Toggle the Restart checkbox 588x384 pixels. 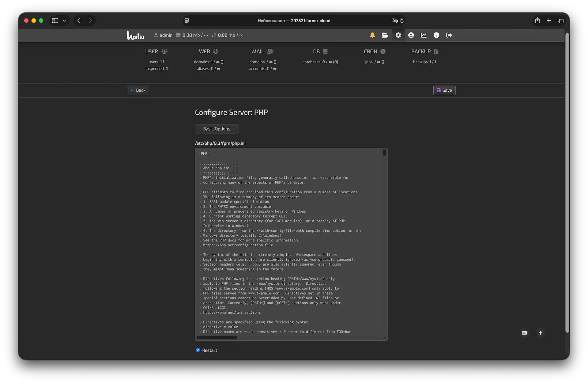pos(198,350)
